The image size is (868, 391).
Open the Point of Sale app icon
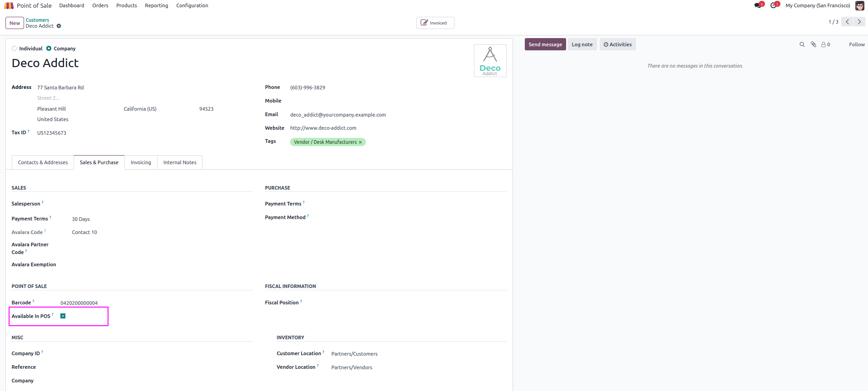pos(9,5)
